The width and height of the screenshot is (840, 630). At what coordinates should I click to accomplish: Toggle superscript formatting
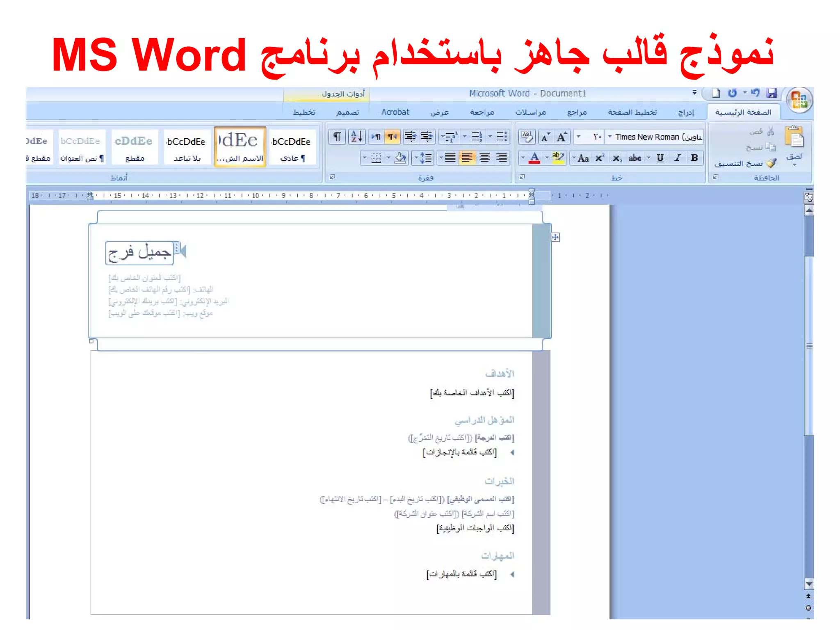point(600,158)
